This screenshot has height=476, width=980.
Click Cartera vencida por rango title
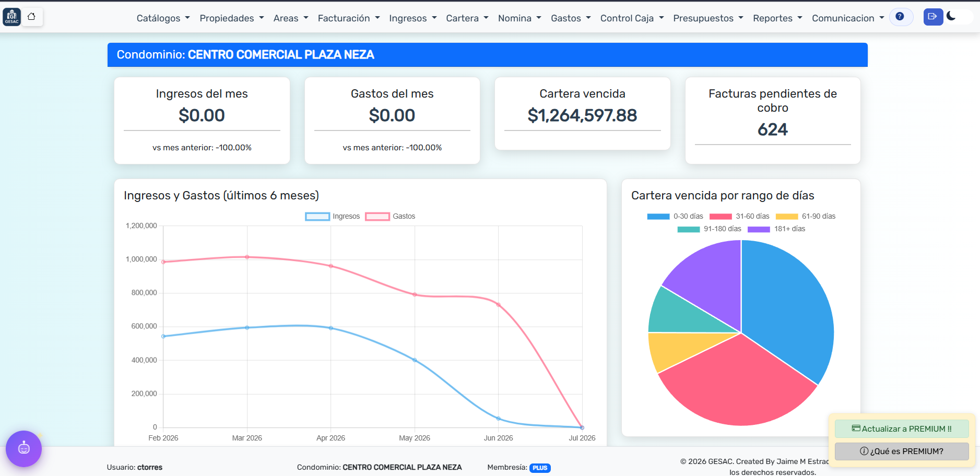[723, 196]
